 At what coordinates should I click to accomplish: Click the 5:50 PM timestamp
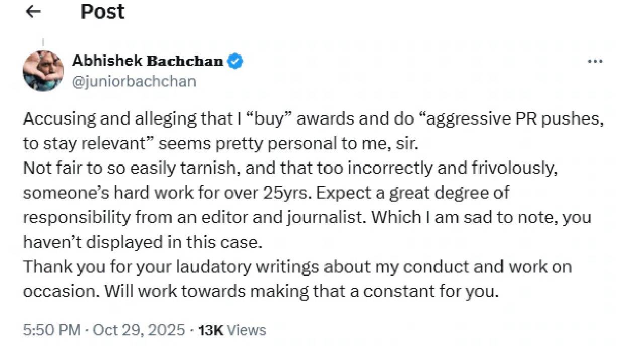(51, 330)
